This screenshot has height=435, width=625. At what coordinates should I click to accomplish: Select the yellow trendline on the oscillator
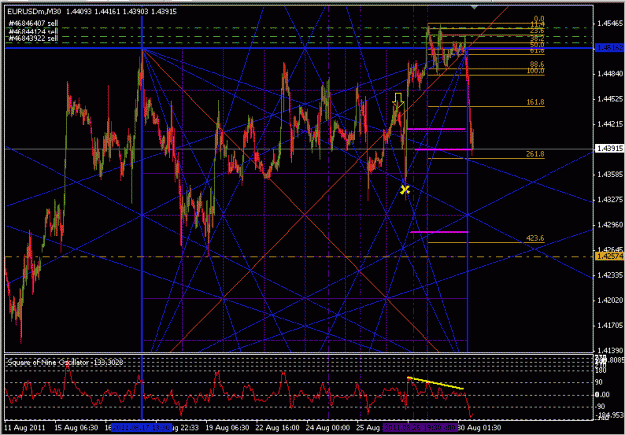coord(435,383)
